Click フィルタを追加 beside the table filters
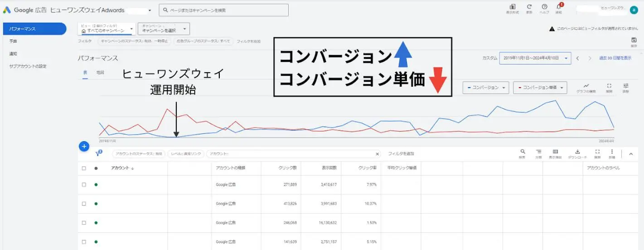The height and width of the screenshot is (250, 644). pos(401,154)
